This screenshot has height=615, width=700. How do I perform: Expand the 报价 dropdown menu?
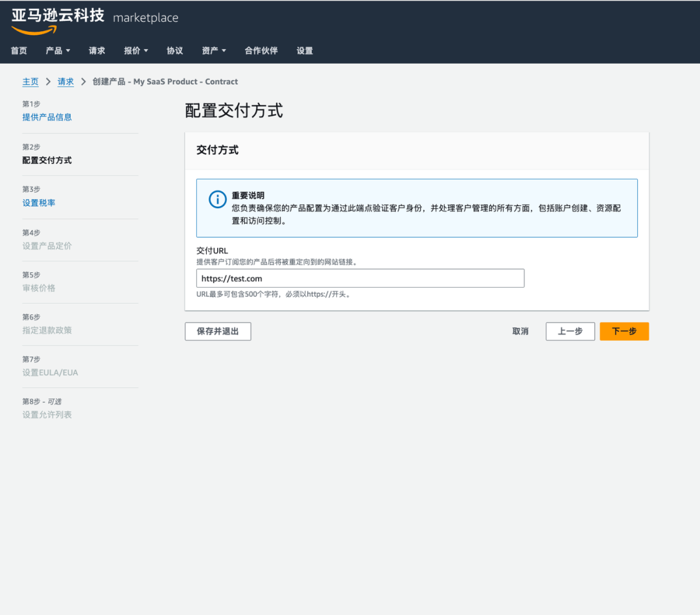tap(135, 51)
